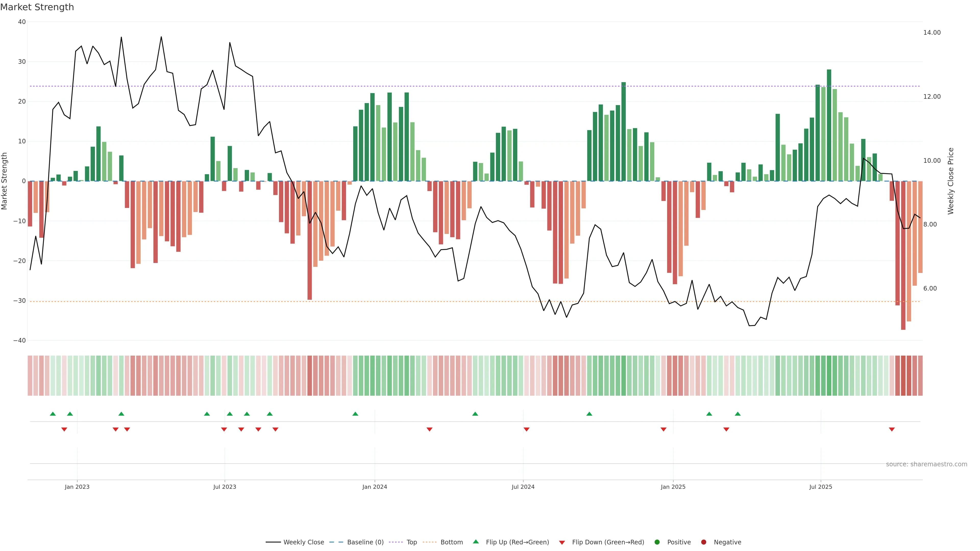
Task: Click the last green flip-up triangle marker
Action: [x=738, y=414]
